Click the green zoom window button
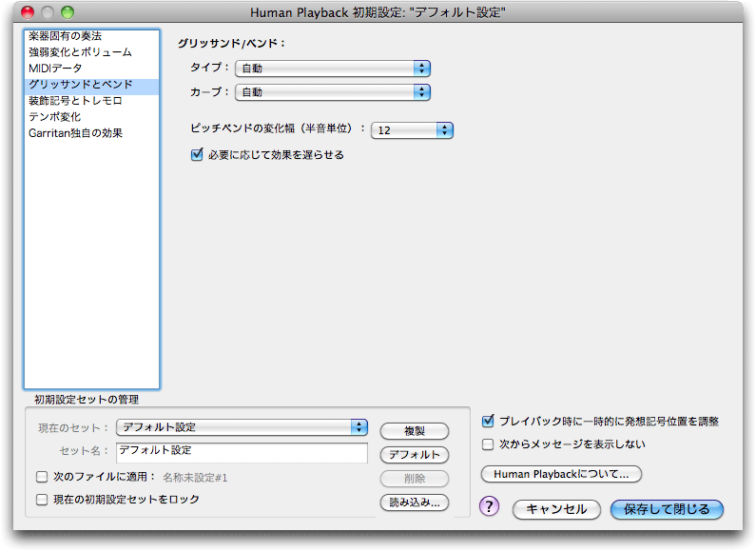Screen dimensions: 756x552 (x=68, y=12)
